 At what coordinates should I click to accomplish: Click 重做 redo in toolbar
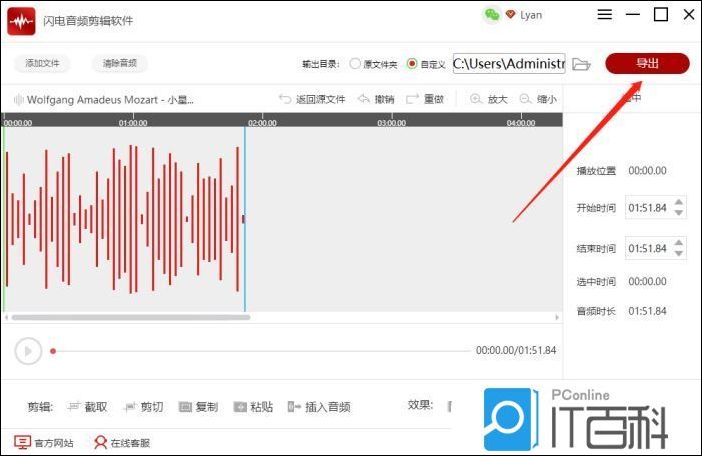point(425,99)
